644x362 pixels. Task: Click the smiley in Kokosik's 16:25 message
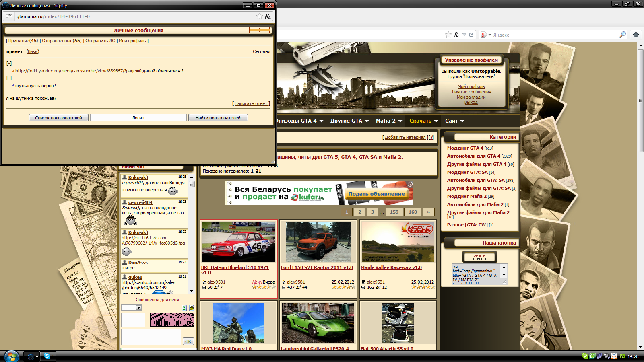(173, 191)
